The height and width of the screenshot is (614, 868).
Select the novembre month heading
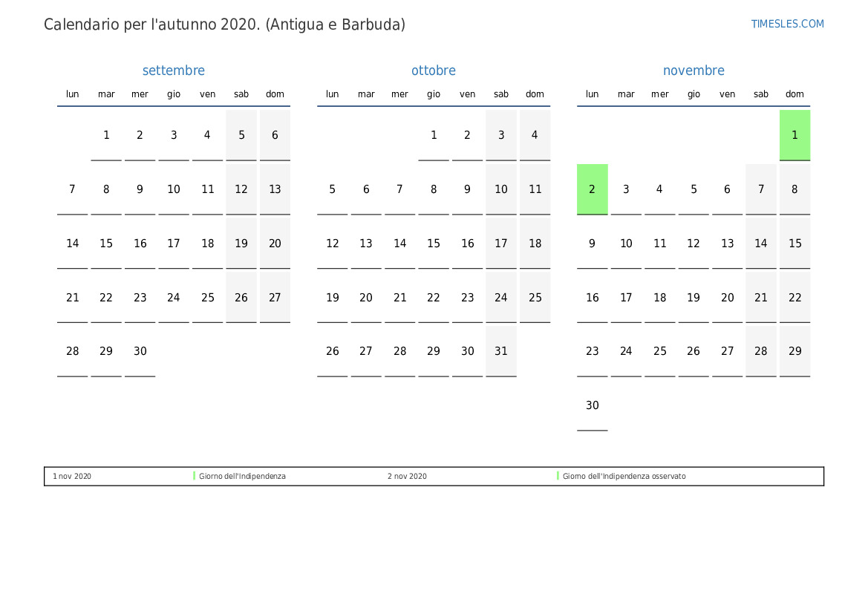click(x=694, y=71)
